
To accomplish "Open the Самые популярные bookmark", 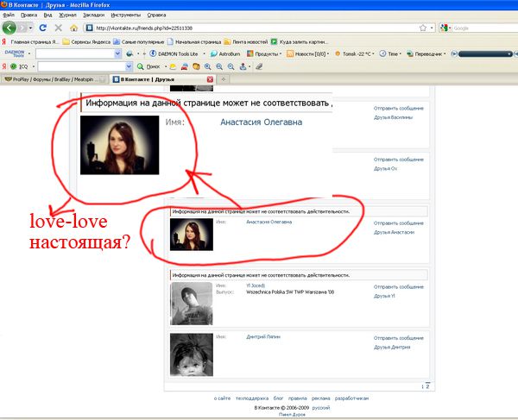I will coord(139,42).
